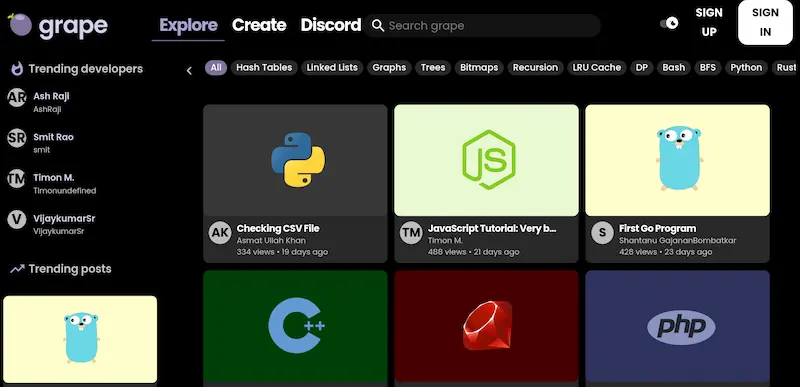Click the Sign Up link
Viewport: 800px width, 387px height.
pos(709,22)
